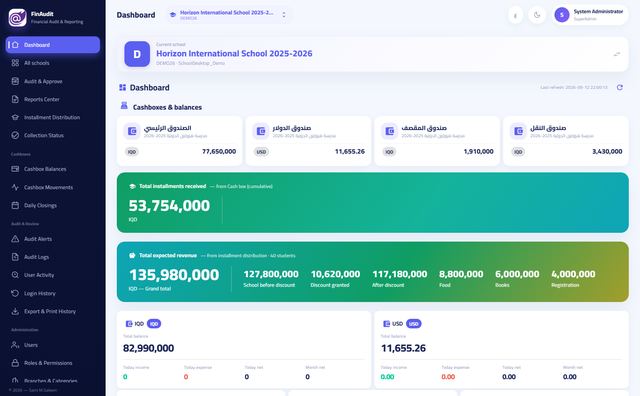Open the System Administrator profile menu

(590, 15)
